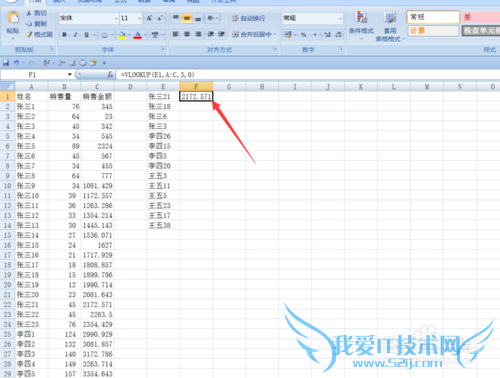This screenshot has height=378, width=500.
Task: Click the select-all corner of the grid
Action: (x=7, y=87)
